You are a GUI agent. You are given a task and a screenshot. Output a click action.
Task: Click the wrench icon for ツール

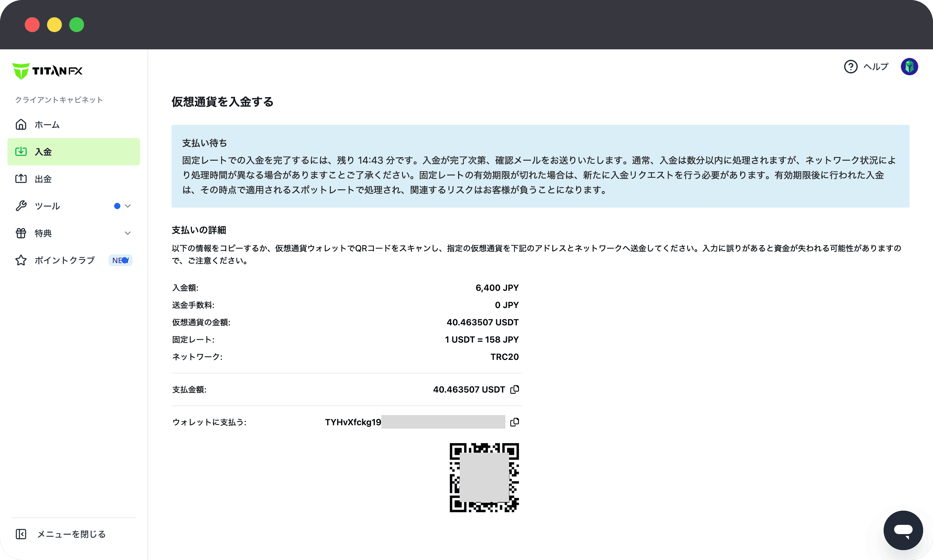tap(21, 206)
